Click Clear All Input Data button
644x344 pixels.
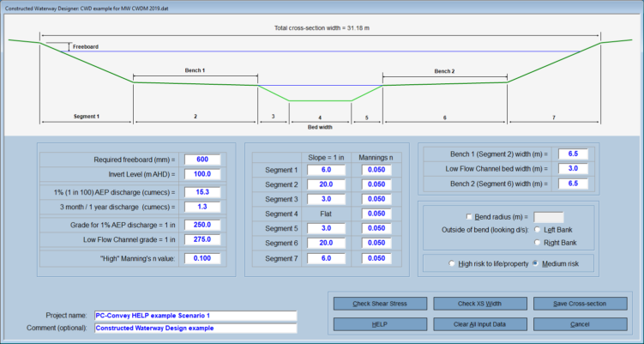[x=480, y=324]
